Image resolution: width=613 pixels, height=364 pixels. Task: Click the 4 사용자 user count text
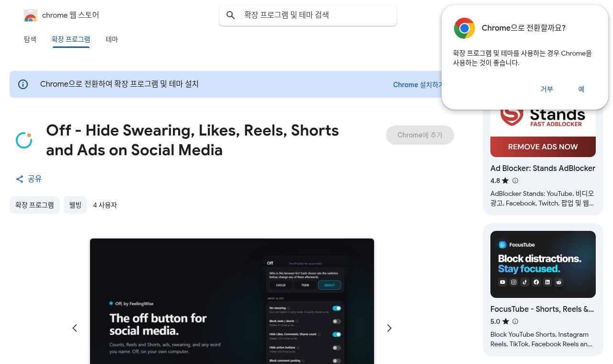pos(105,205)
